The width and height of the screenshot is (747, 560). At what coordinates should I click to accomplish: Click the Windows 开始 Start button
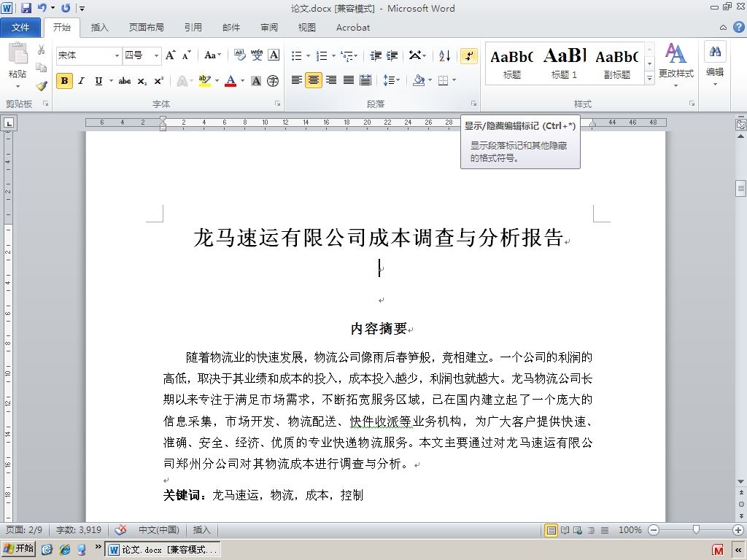(18, 549)
